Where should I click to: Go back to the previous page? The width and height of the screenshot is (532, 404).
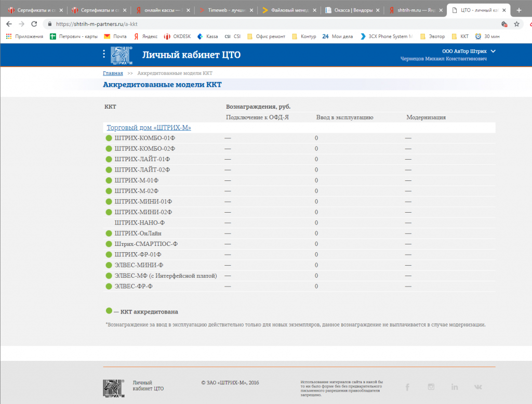pyautogui.click(x=9, y=24)
